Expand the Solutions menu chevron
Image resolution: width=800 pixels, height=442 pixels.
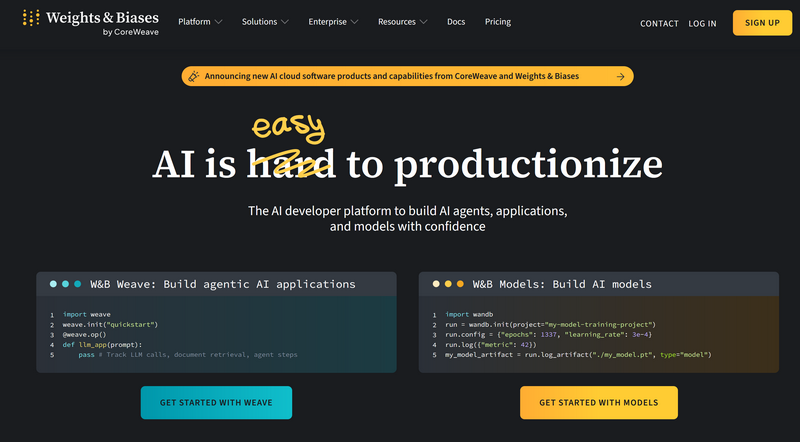(x=285, y=22)
